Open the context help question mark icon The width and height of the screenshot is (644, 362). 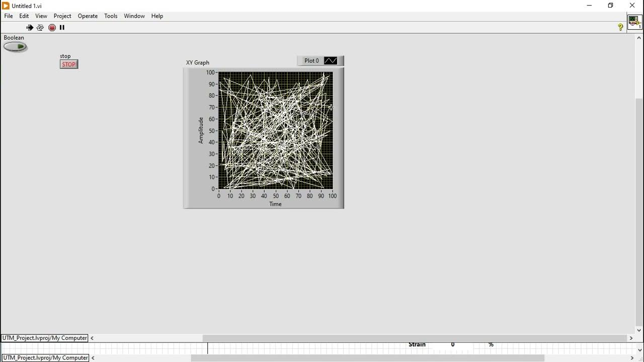620,28
